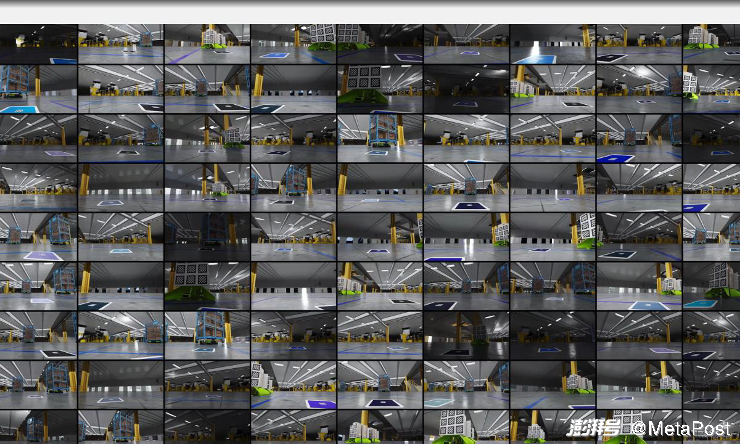740x444 pixels.
Task: Select eighth-row sixth thumbnail with teal floor marker
Action: coord(466,385)
